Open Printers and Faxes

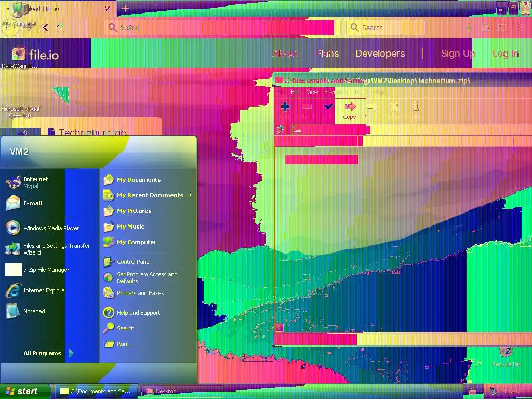pos(134,293)
